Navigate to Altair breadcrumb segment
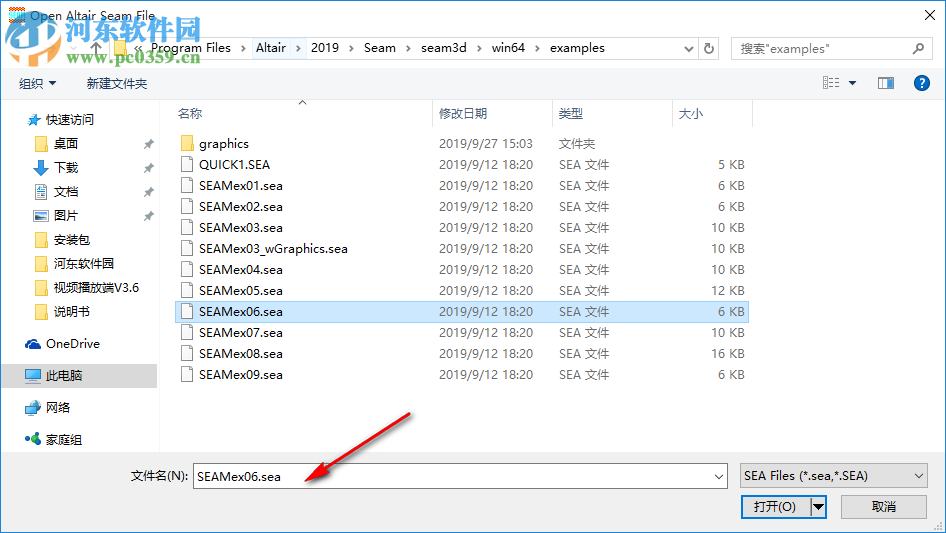This screenshot has height=533, width=946. (x=270, y=48)
